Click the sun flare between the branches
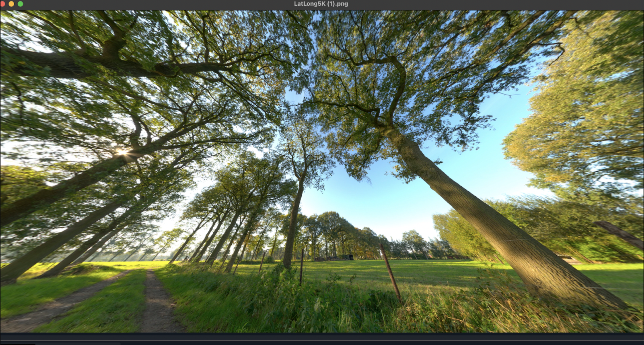The width and height of the screenshot is (644, 345). coord(123,152)
